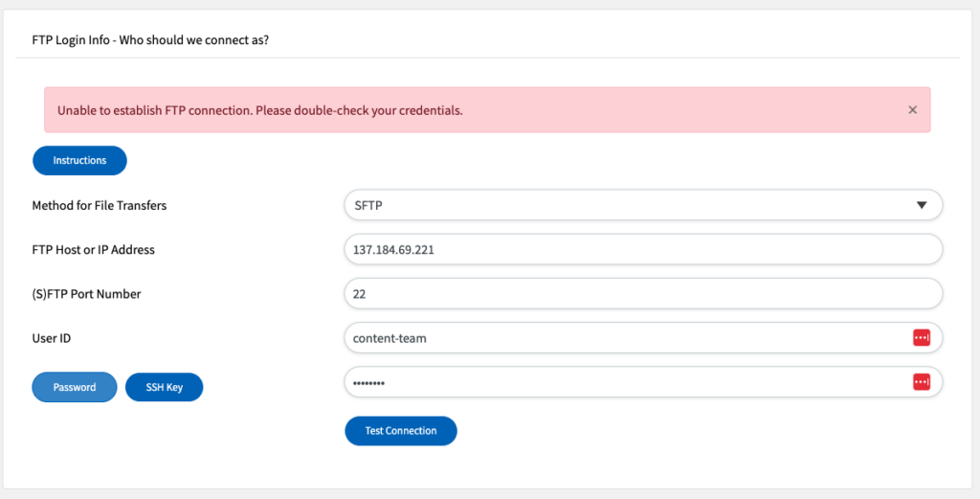Click the Method for File Transfers label

point(100,205)
